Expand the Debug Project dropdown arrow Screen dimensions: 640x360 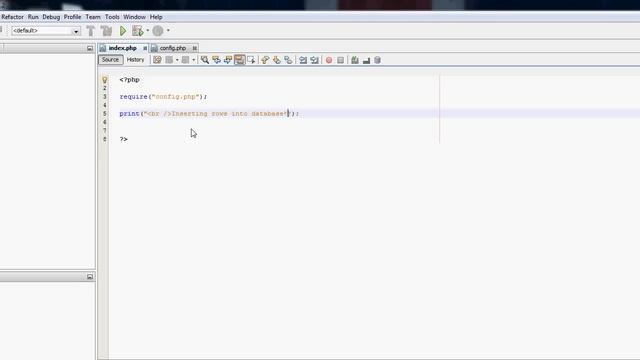click(147, 31)
